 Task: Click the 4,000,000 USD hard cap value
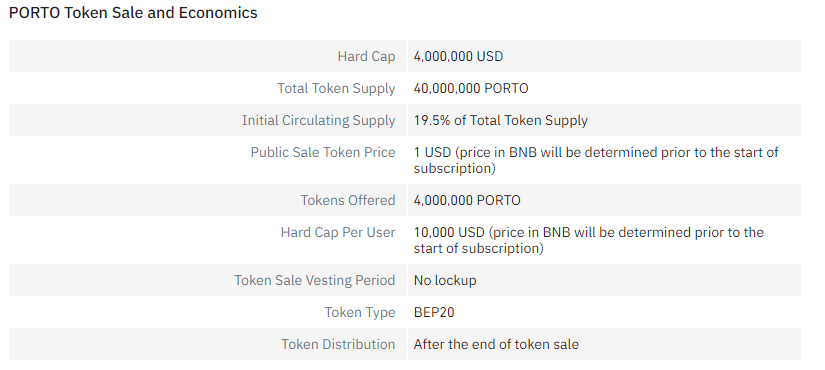(x=458, y=56)
